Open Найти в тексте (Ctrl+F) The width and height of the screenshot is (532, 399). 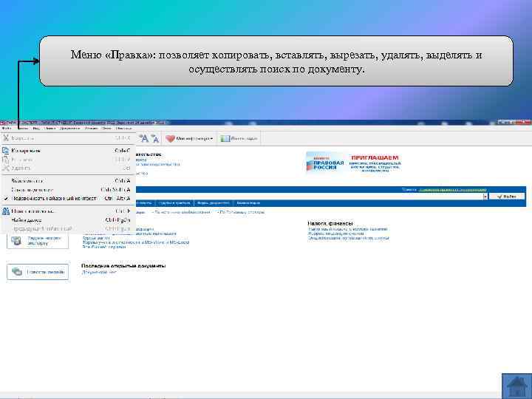(x=66, y=211)
